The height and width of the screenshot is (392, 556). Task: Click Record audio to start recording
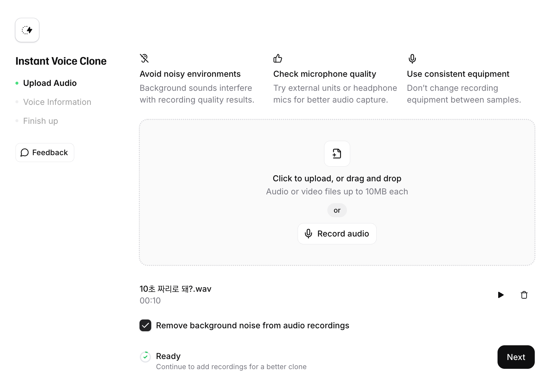point(337,234)
